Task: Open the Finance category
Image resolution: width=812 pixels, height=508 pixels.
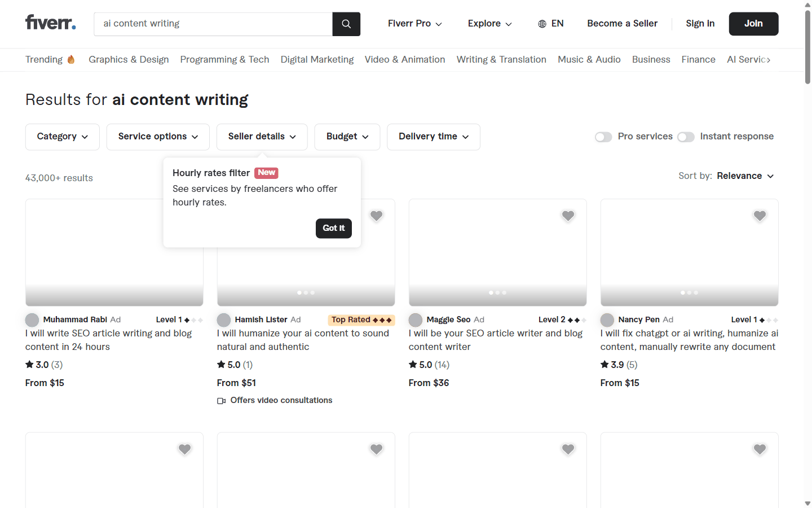Action: coord(699,60)
